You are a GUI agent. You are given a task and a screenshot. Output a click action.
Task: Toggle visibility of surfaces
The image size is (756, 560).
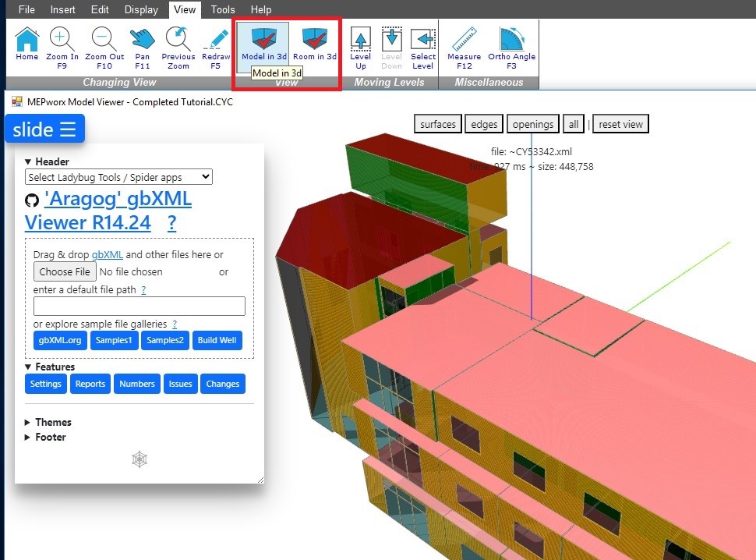437,123
